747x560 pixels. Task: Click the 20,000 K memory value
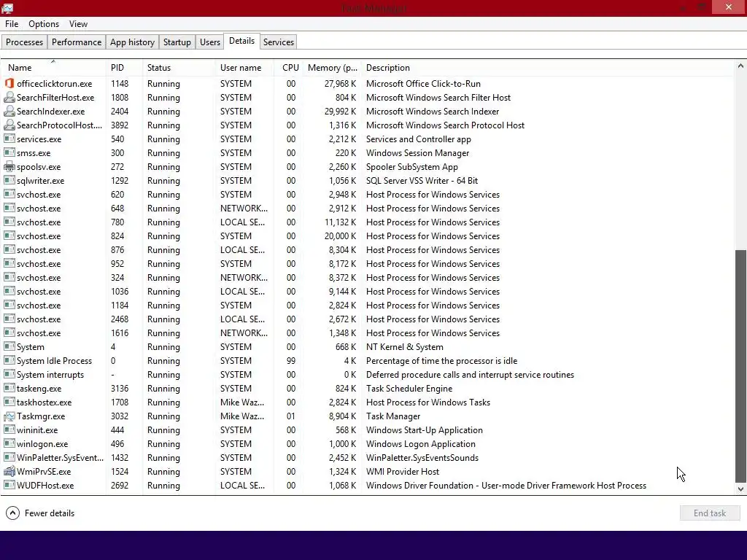[x=340, y=236]
